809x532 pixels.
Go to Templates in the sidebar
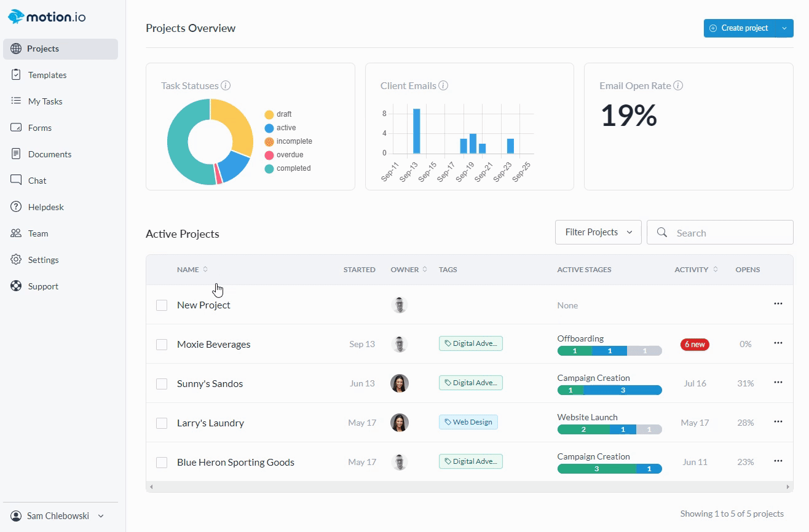pos(47,75)
